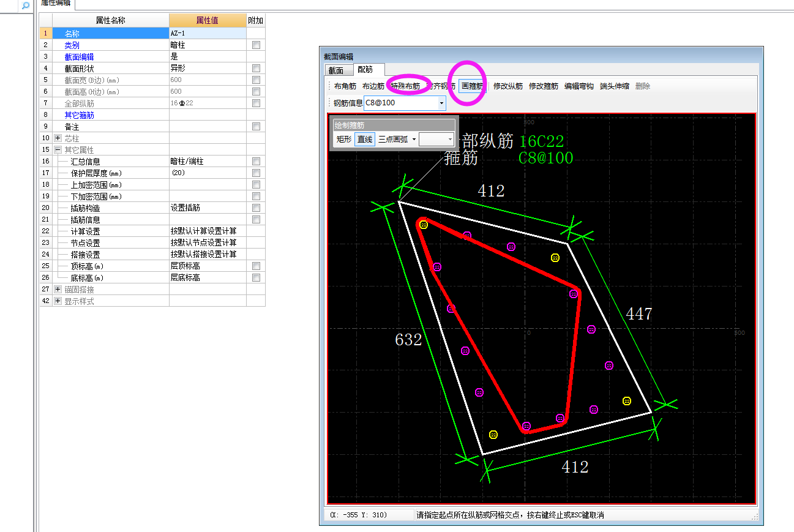Select the 布角筋 tool
This screenshot has height=532, width=794.
(x=345, y=86)
